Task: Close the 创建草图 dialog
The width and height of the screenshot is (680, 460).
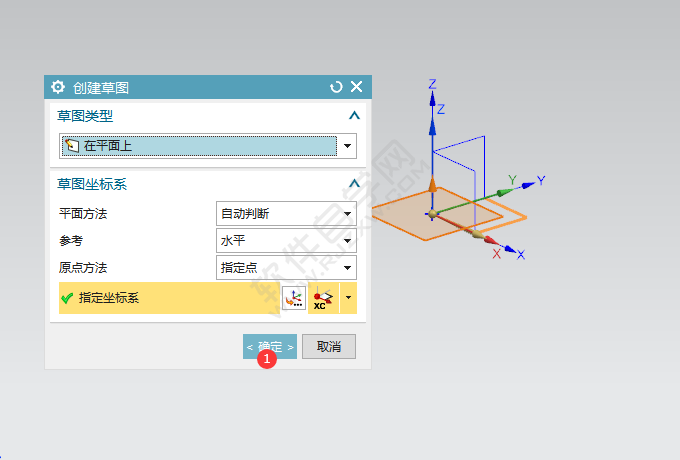Action: pos(356,87)
